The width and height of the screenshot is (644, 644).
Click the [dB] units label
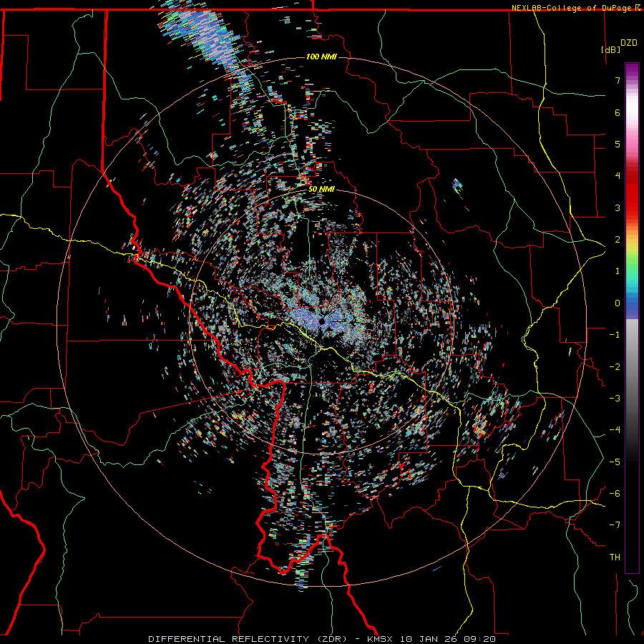[x=611, y=49]
